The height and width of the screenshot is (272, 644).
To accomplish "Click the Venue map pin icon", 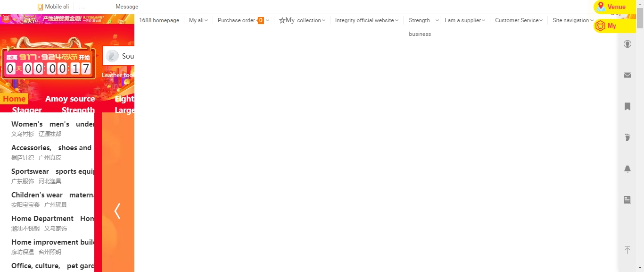I will coord(601,7).
